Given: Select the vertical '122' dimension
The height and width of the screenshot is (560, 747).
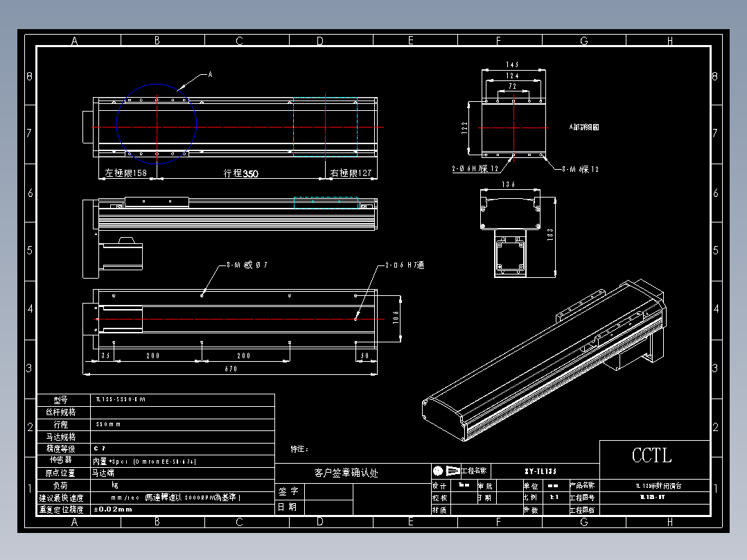Looking at the screenshot, I should [x=464, y=128].
